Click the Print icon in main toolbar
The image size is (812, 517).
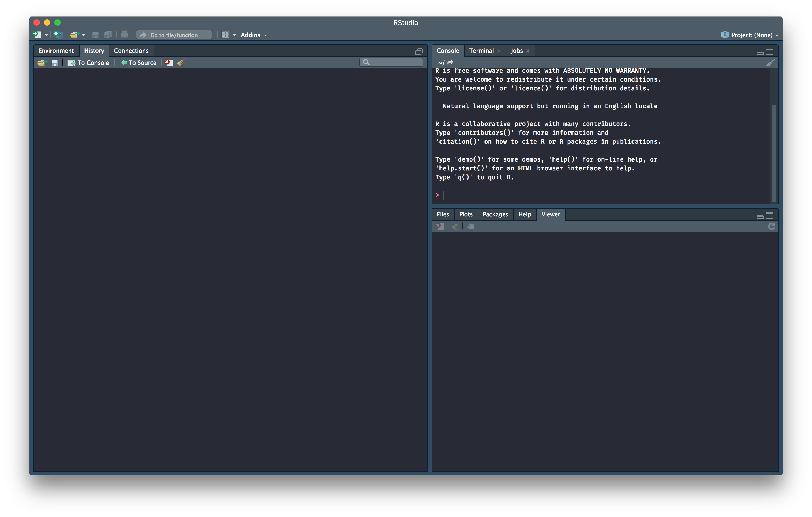pyautogui.click(x=125, y=35)
